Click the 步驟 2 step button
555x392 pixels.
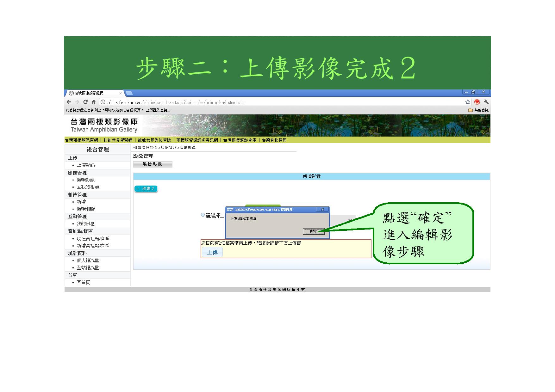point(146,189)
